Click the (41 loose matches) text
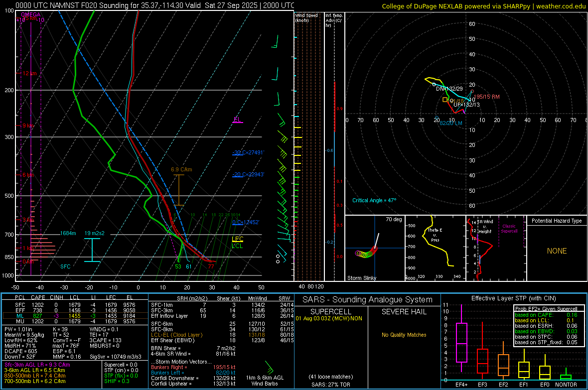 [x=331, y=377]
